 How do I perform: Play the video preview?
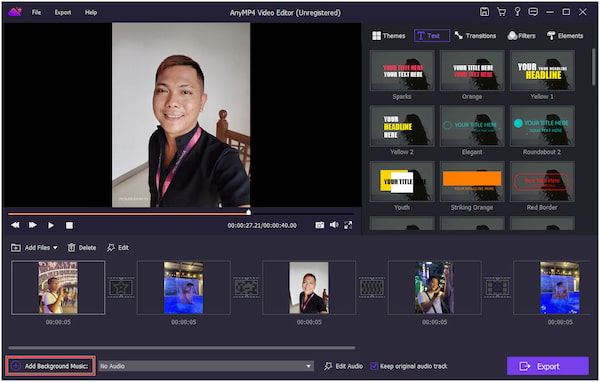(51, 225)
